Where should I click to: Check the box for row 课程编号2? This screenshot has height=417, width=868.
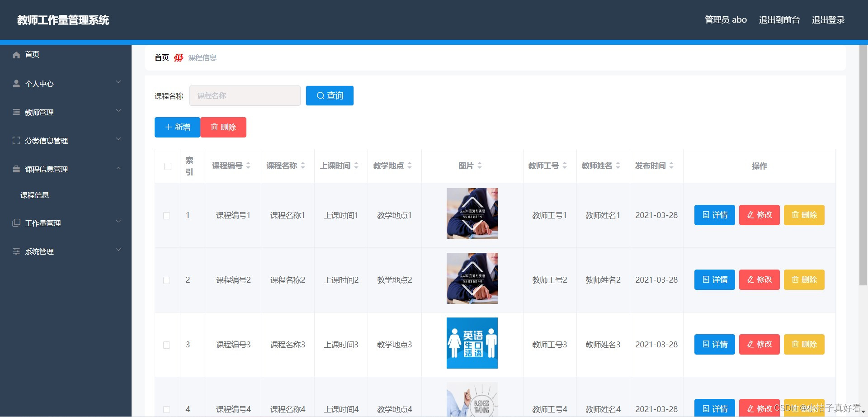tap(167, 280)
